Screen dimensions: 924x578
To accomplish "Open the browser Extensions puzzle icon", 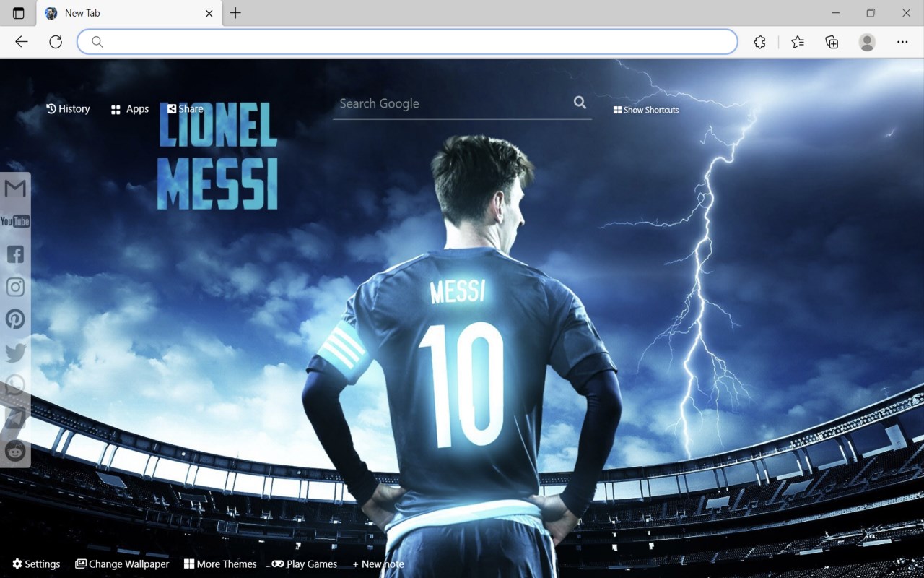I will click(x=759, y=42).
